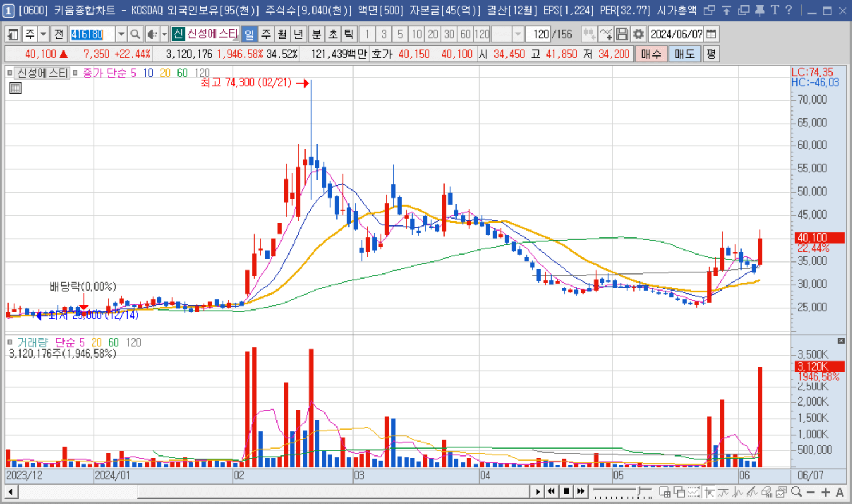Viewport: 852px width, 504px height.
Task: Click the window link icon in title bar
Action: coord(710,10)
